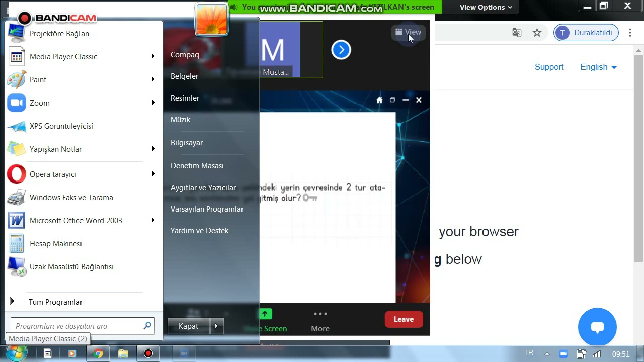Image resolution: width=644 pixels, height=362 pixels.
Task: Open Yardım ve Destek
Action: point(199,231)
